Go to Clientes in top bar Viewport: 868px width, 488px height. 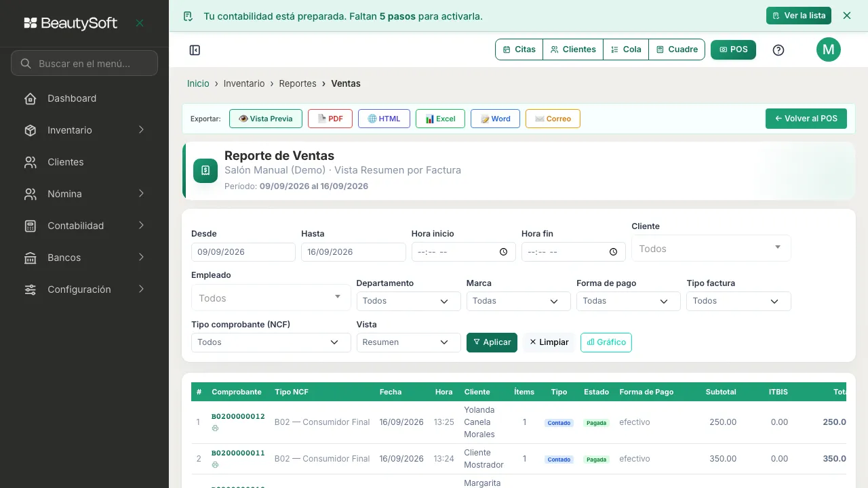pyautogui.click(x=573, y=49)
